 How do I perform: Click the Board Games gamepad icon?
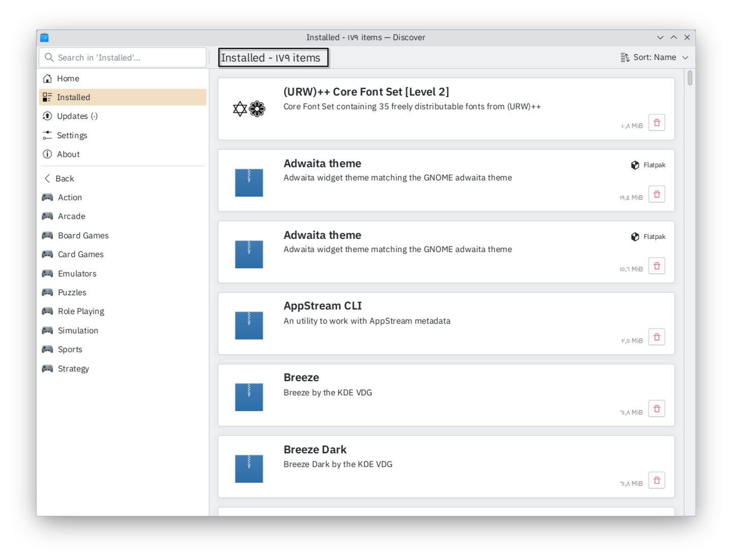(x=48, y=235)
